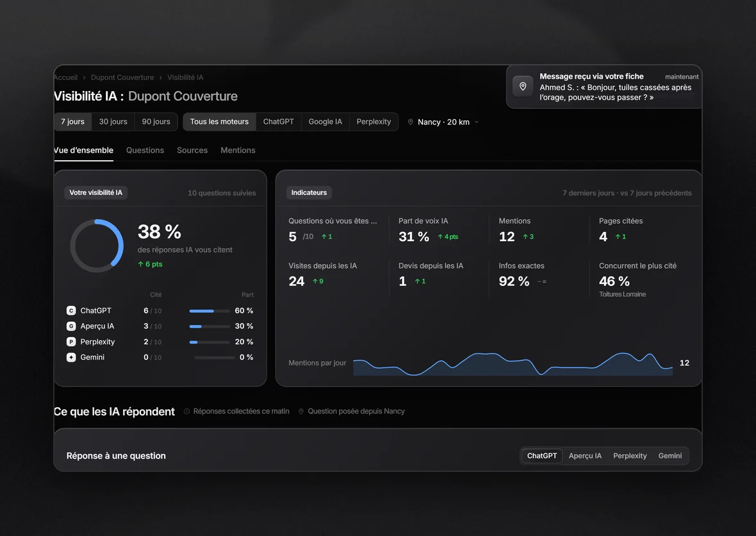Screen dimensions: 756x536
Task: Click the ChatGPT 60 % progress bar
Action: point(210,311)
